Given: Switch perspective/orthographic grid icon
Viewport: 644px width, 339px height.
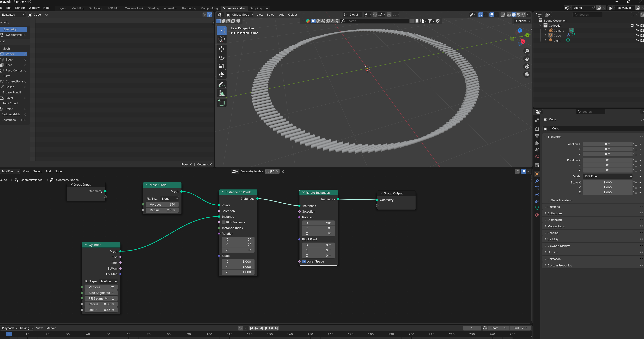Looking at the screenshot, I should pos(527,74).
